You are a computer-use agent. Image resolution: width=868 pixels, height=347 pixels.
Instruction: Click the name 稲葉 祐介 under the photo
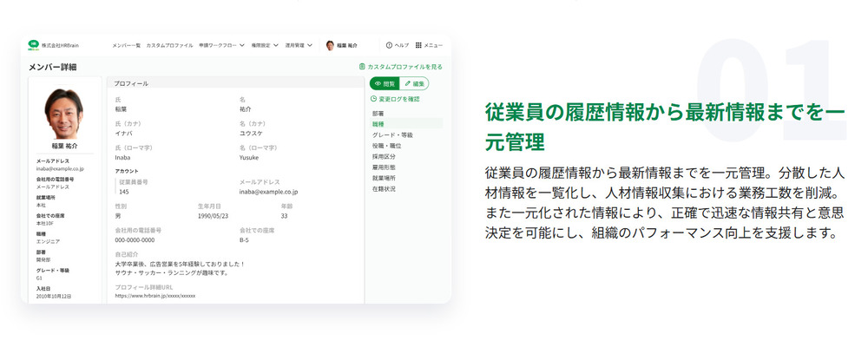(64, 146)
